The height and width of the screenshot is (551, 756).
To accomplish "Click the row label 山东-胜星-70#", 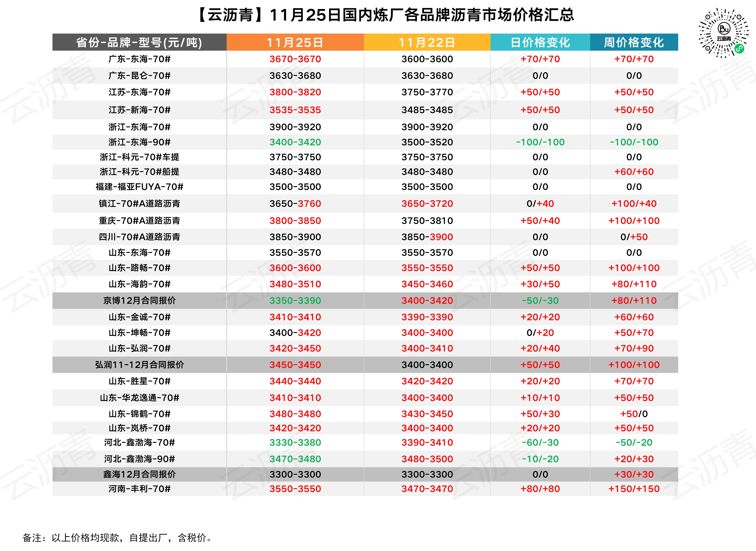I will [x=139, y=381].
